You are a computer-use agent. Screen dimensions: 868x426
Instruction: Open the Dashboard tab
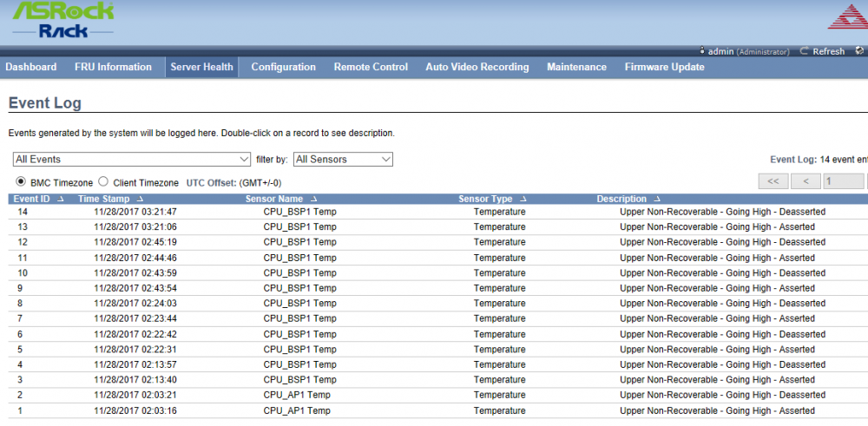point(31,67)
